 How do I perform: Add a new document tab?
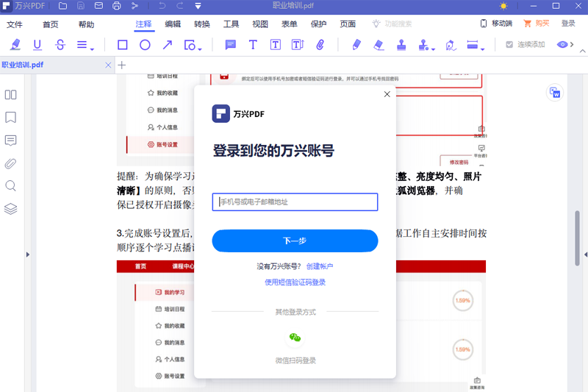click(x=121, y=65)
